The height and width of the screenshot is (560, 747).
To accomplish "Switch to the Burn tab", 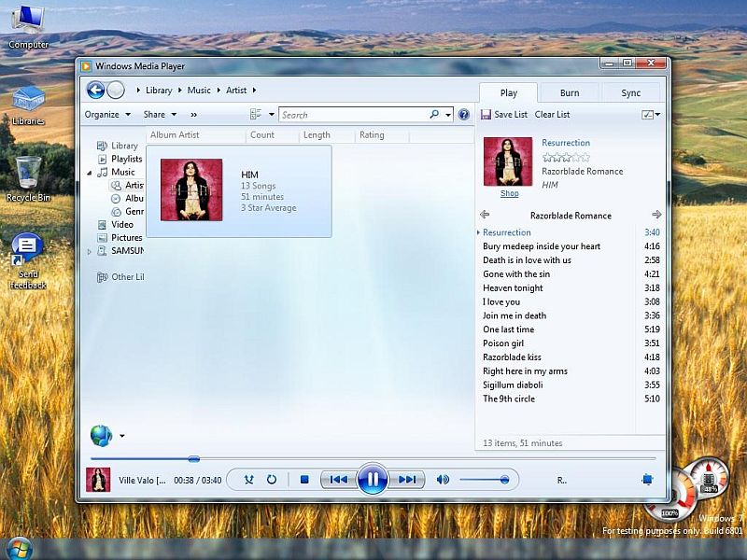I will pyautogui.click(x=570, y=92).
